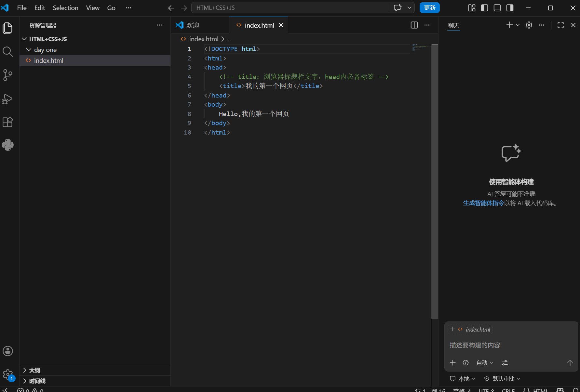
Task: Open the Python view in activity bar
Action: click(8, 145)
